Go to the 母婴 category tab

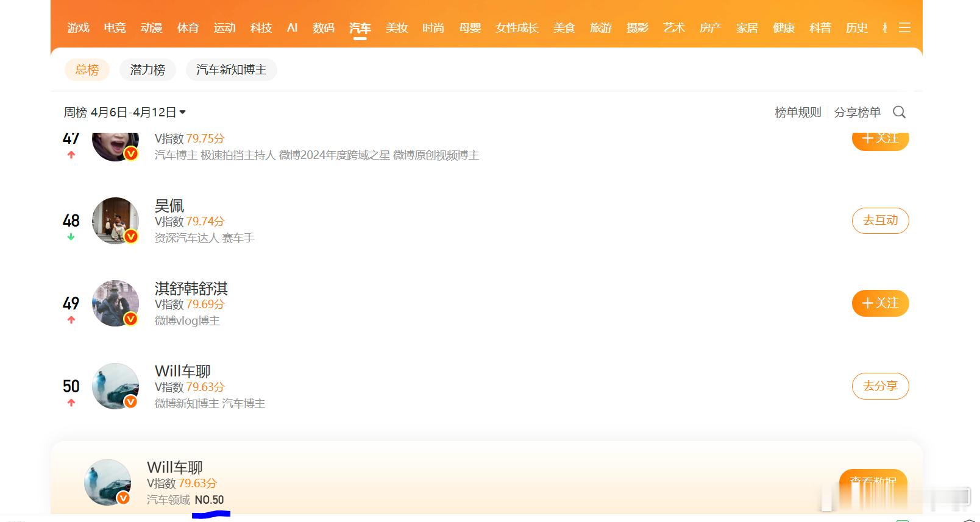pos(470,28)
